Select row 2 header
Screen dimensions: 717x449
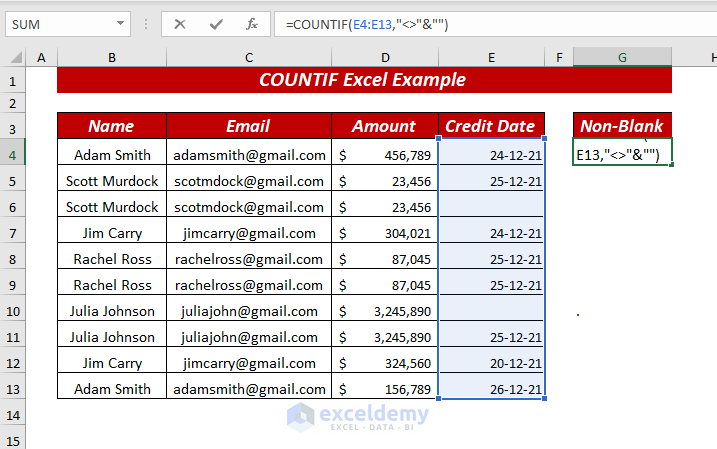[12, 103]
